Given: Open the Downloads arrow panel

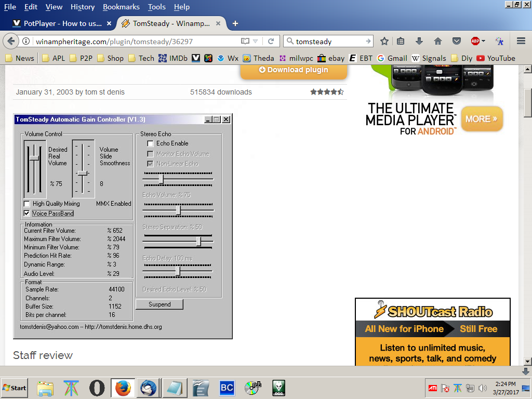Looking at the screenshot, I should click(419, 42).
